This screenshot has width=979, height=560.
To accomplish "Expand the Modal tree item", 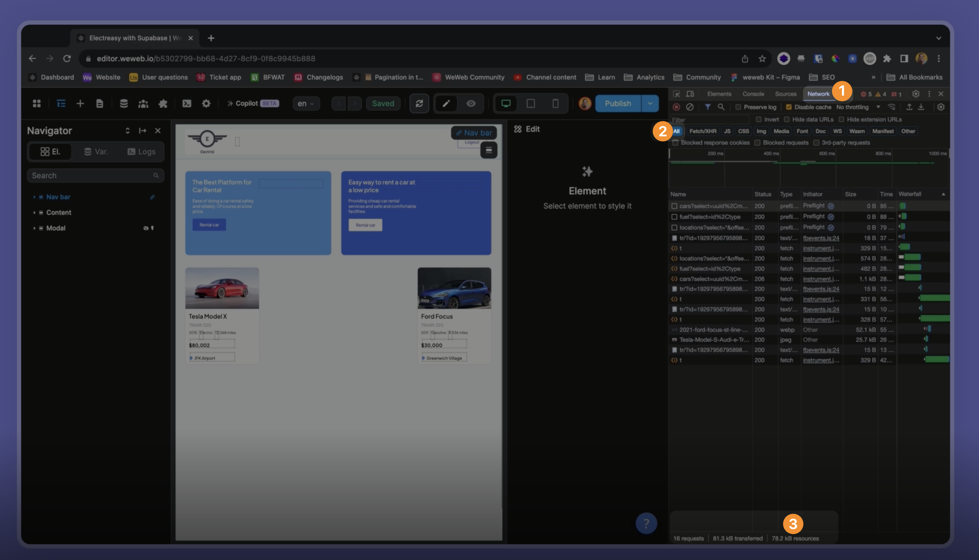I will click(34, 227).
